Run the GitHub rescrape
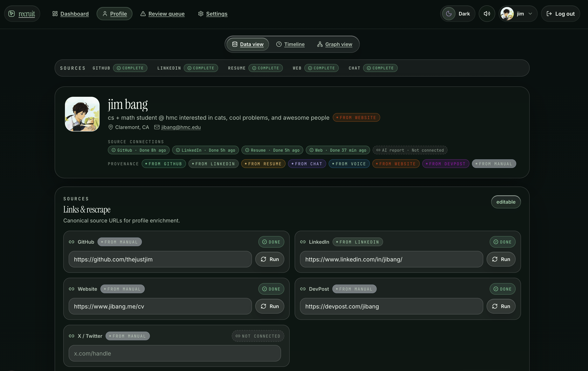The width and height of the screenshot is (588, 371). click(x=270, y=259)
